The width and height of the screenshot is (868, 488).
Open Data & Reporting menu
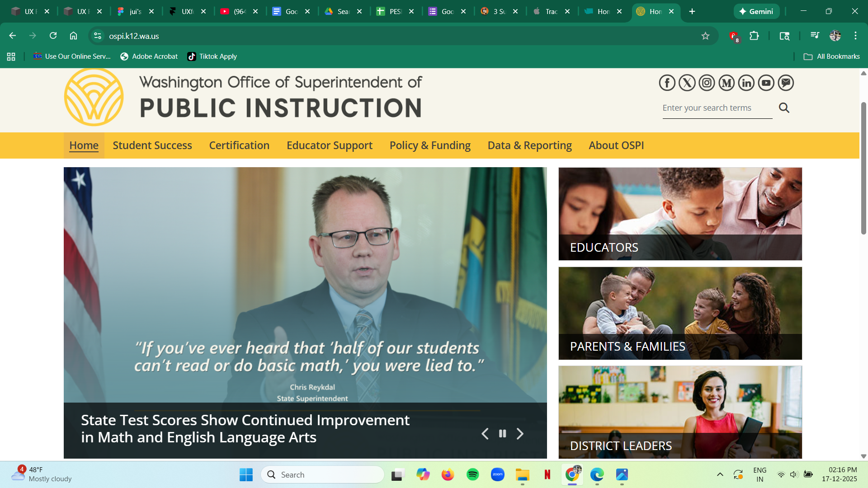tap(529, 145)
